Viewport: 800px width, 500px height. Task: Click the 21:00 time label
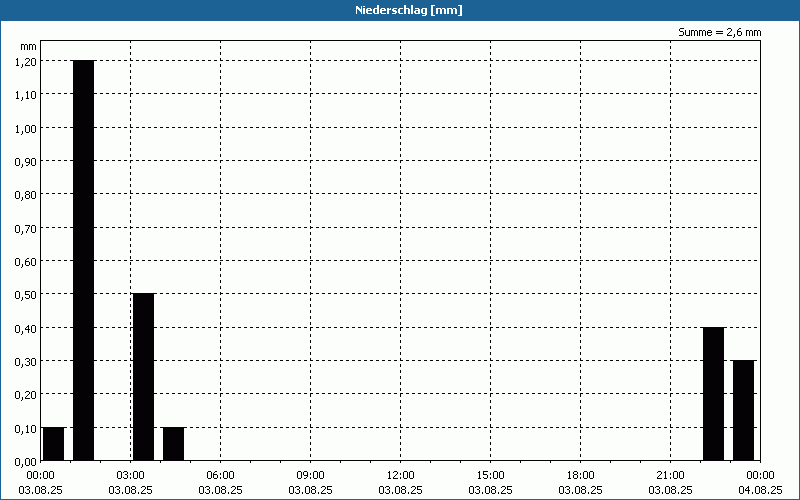(670, 476)
